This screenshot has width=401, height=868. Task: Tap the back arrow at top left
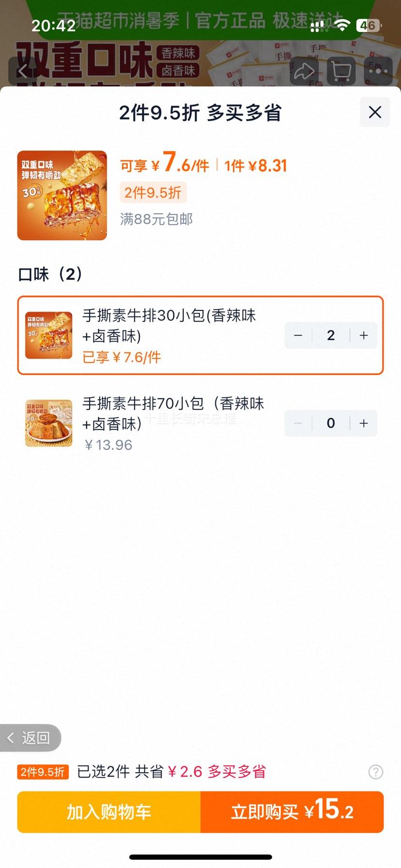(x=22, y=72)
